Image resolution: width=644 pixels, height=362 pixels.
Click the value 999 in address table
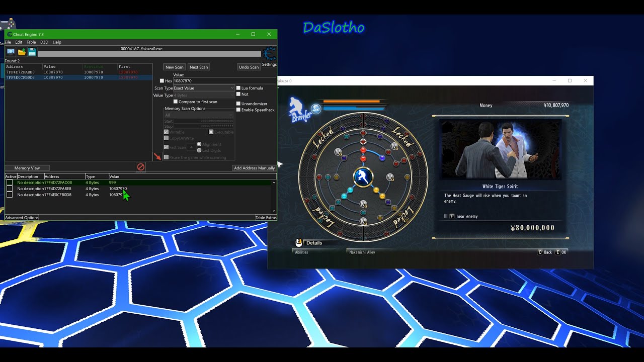click(112, 183)
